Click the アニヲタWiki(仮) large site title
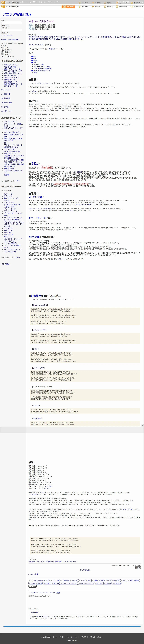 [17, 14]
